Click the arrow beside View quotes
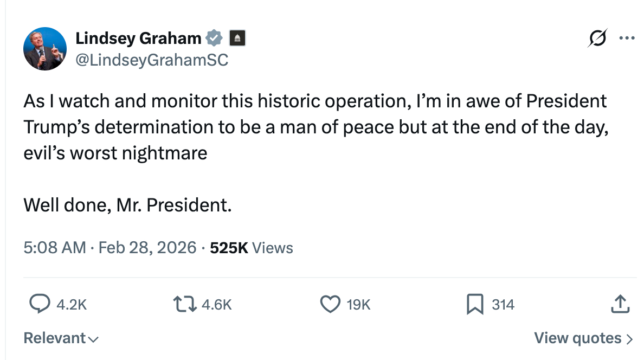Image resolution: width=644 pixels, height=360 pixels. (x=629, y=339)
